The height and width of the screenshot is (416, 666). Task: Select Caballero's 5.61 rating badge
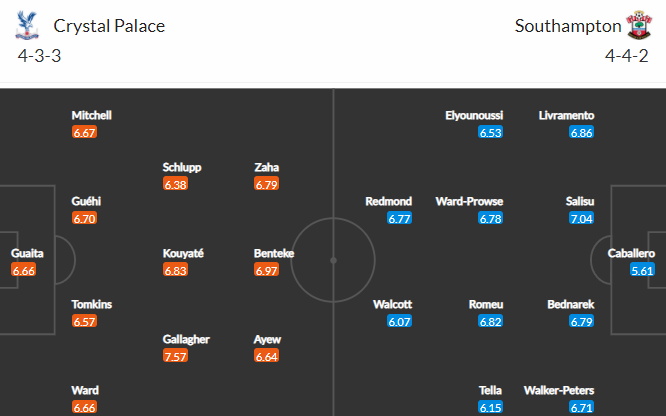642,270
